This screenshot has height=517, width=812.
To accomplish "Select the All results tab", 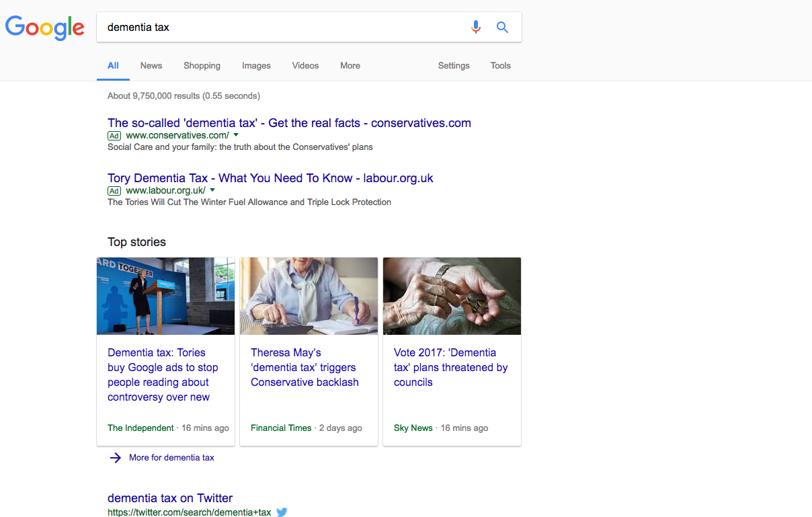I will pos(113,66).
